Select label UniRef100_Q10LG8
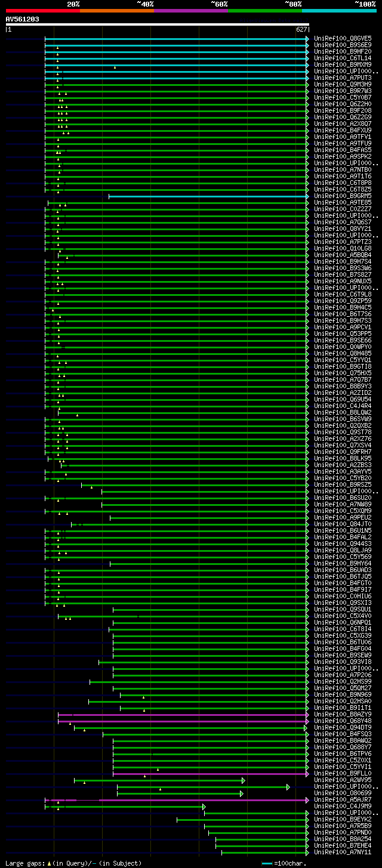The image size is (382, 868). click(343, 248)
